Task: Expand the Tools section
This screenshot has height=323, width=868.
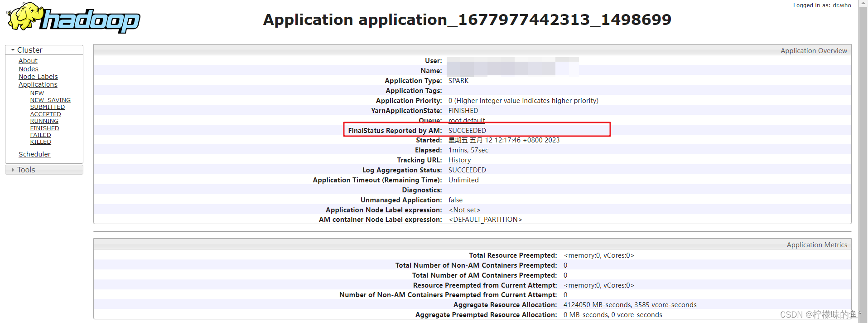Action: tap(44, 170)
